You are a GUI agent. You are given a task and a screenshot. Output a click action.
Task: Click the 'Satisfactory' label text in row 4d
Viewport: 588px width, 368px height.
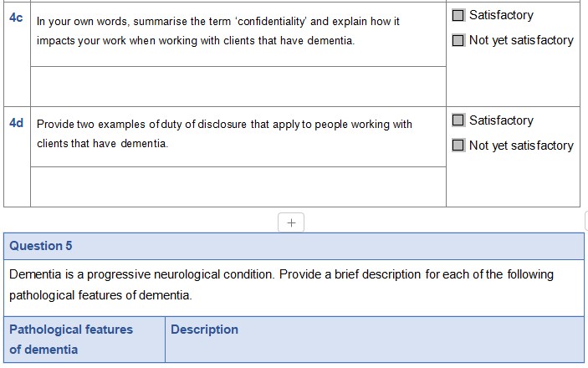tap(501, 120)
